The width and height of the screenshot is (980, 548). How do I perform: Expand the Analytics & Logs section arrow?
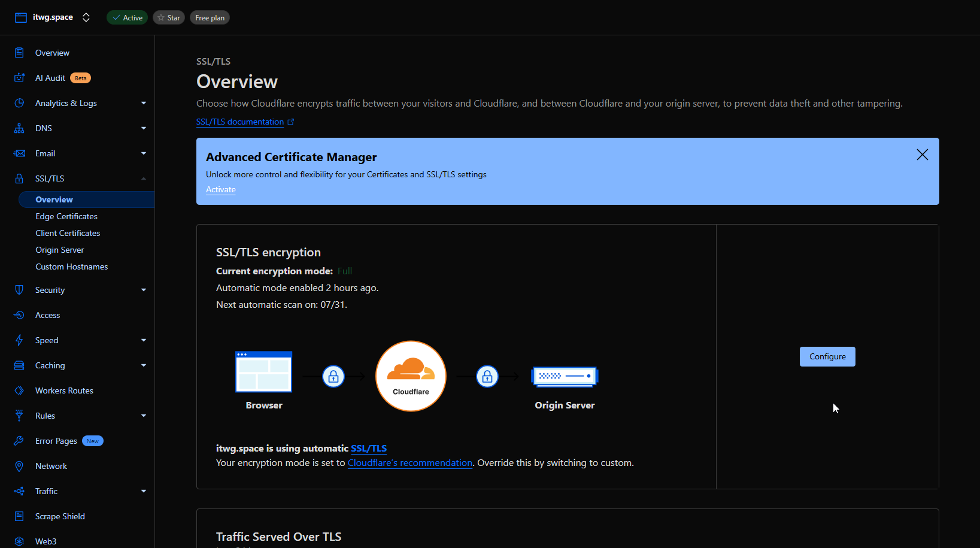(144, 103)
